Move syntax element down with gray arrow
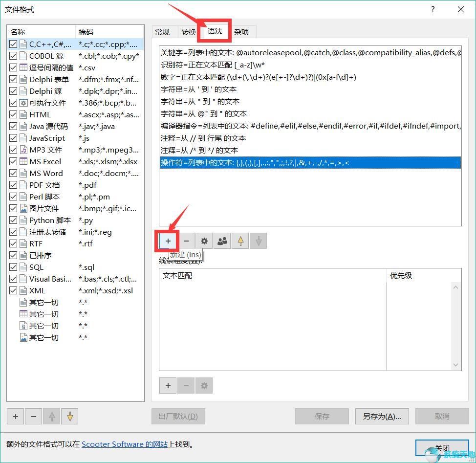Screen dimensions: 476x463 259,241
